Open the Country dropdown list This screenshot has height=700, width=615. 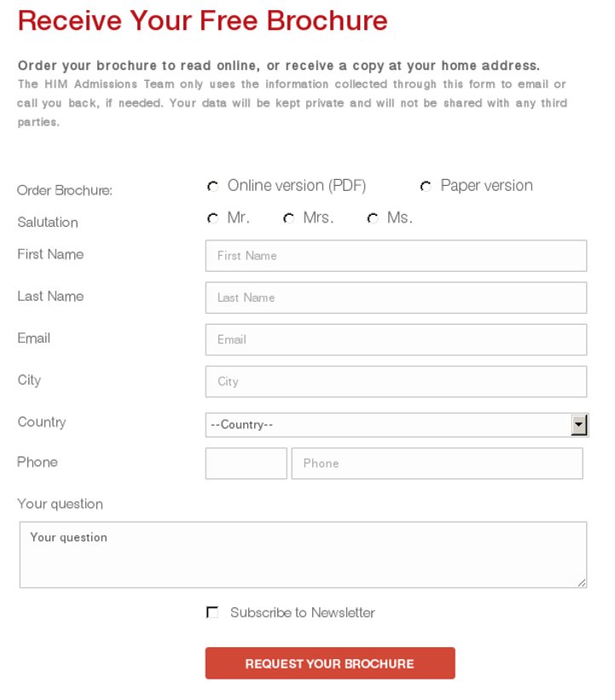coord(397,425)
